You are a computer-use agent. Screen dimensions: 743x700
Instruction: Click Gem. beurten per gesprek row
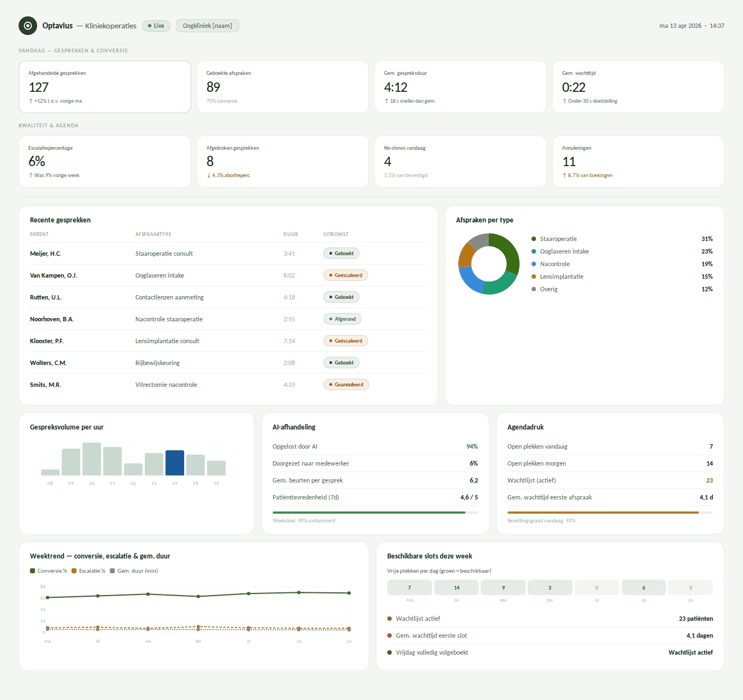375,480
